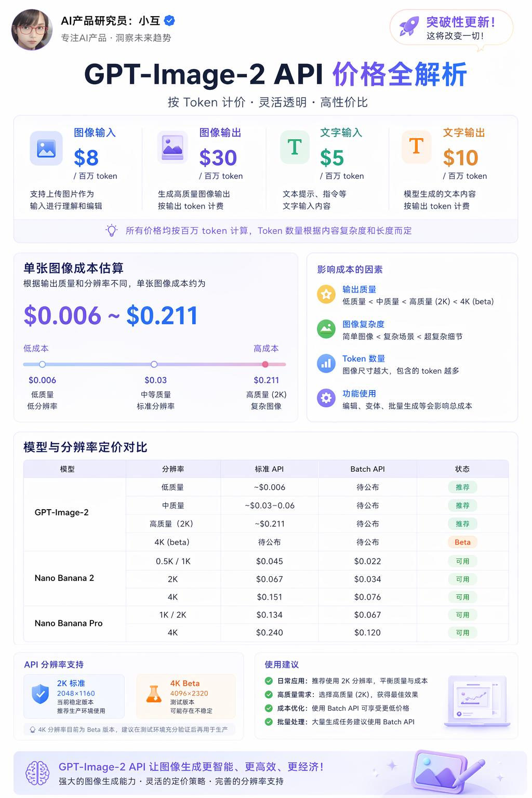Click the $0.022 Batch API cell
The height and width of the screenshot is (798, 532).
pos(367,561)
